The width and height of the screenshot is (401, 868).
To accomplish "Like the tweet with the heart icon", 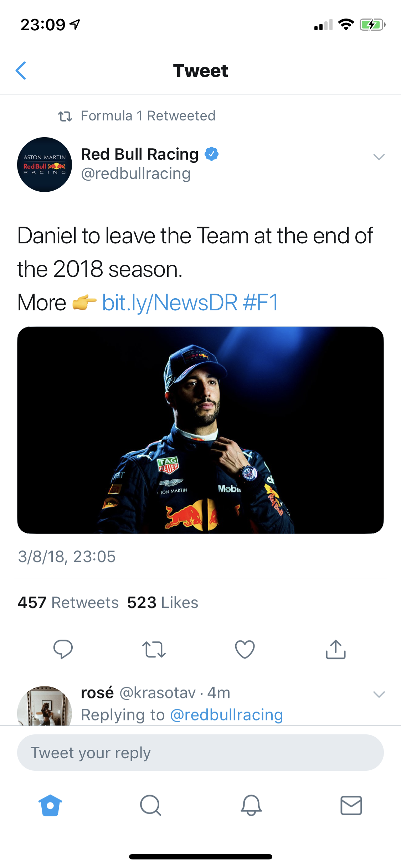I will [x=245, y=649].
